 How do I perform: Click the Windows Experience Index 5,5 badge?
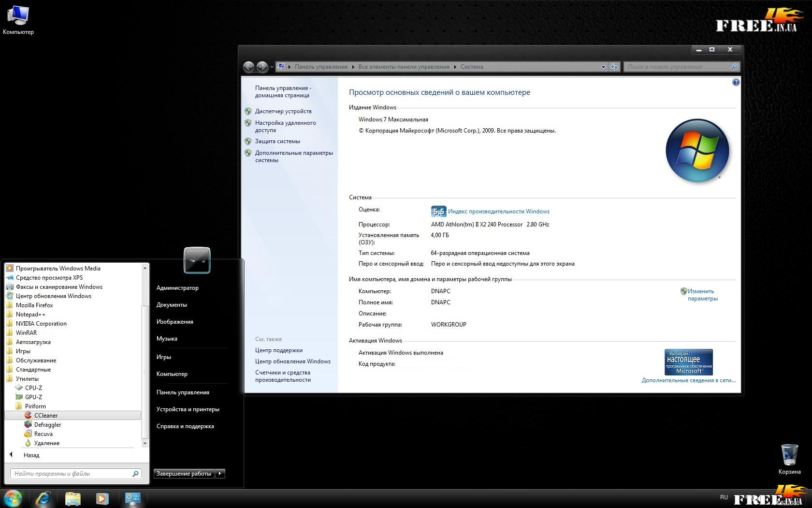[x=438, y=211]
